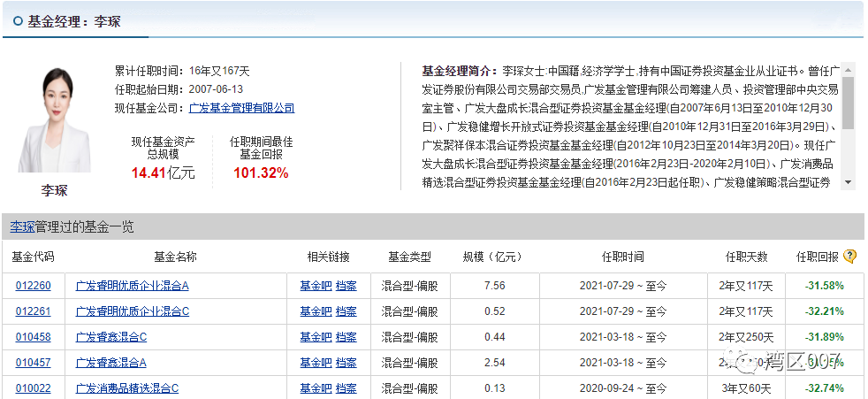The height and width of the screenshot is (399, 868).
Task: Click the 基金类型 column header
Action: point(409,257)
